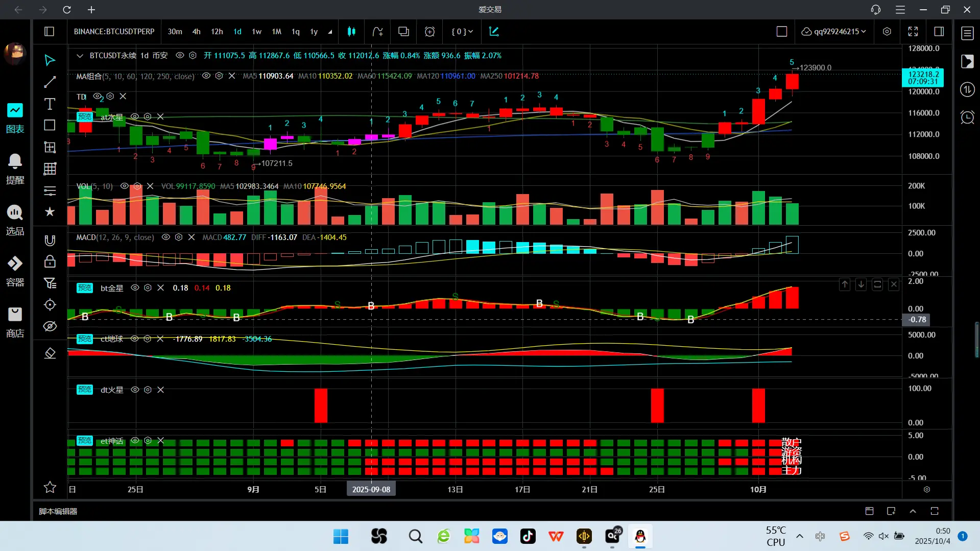Screen dimensions: 980x551
Task: Select the cursor arrow tool
Action: click(x=50, y=60)
